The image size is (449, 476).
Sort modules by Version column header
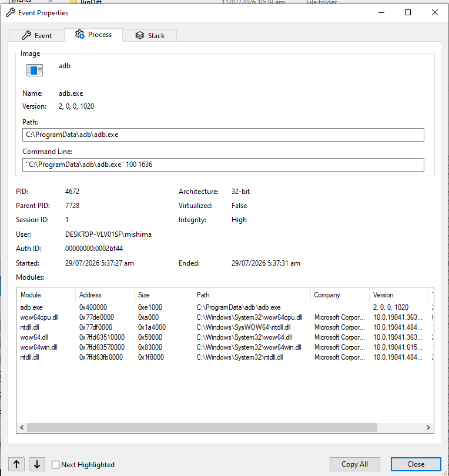click(398, 295)
